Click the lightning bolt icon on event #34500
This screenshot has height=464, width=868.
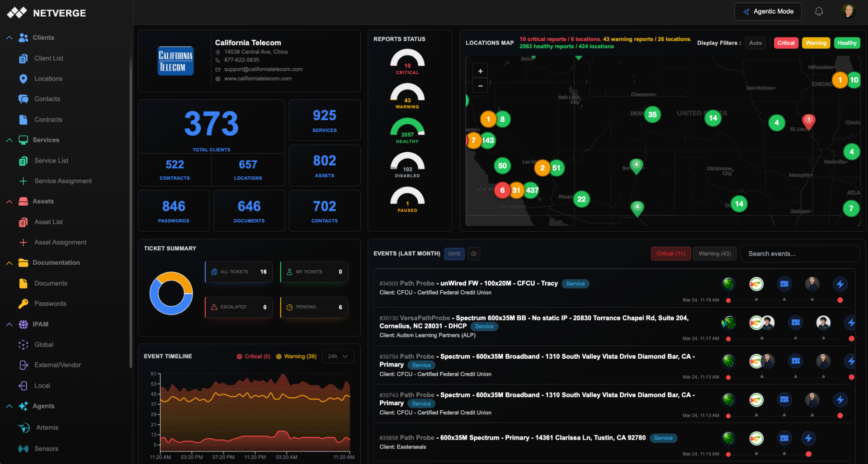(x=840, y=284)
